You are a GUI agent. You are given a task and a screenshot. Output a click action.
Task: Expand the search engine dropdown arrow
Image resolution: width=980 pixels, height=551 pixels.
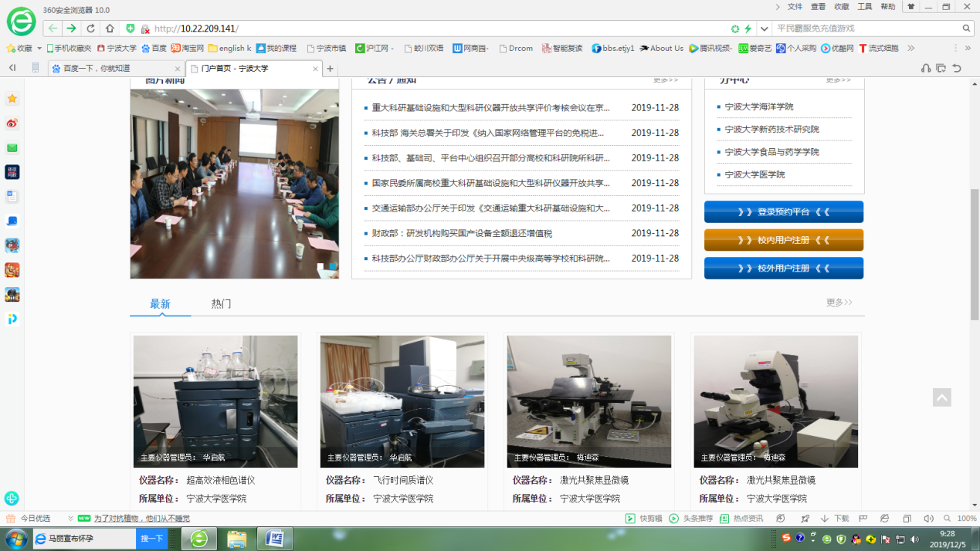pos(764,29)
